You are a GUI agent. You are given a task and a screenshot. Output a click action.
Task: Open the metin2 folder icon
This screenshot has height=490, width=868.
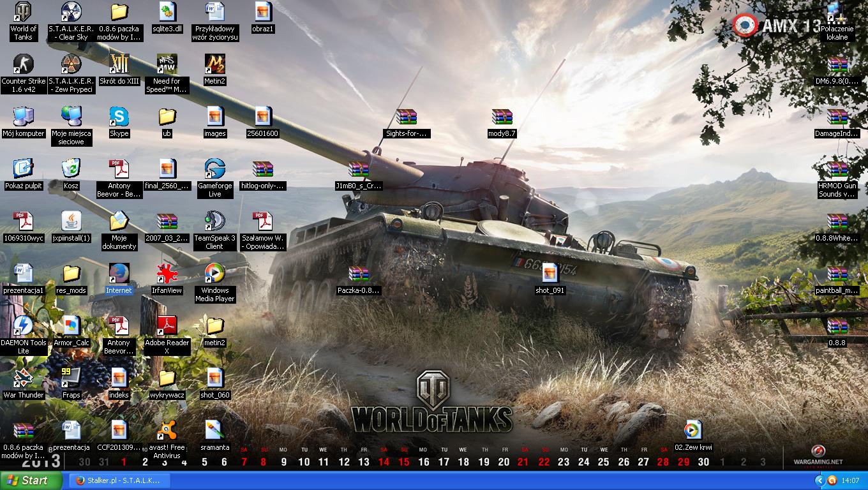coord(215,326)
